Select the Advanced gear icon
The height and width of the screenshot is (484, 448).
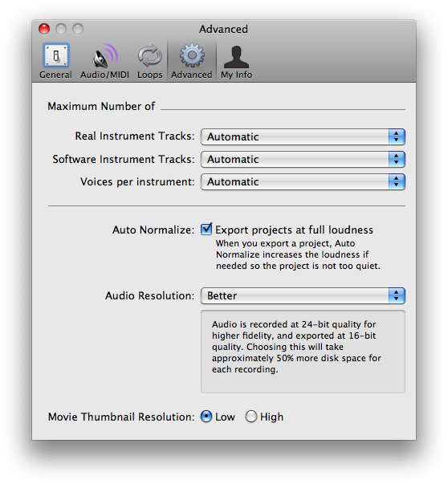coord(192,56)
